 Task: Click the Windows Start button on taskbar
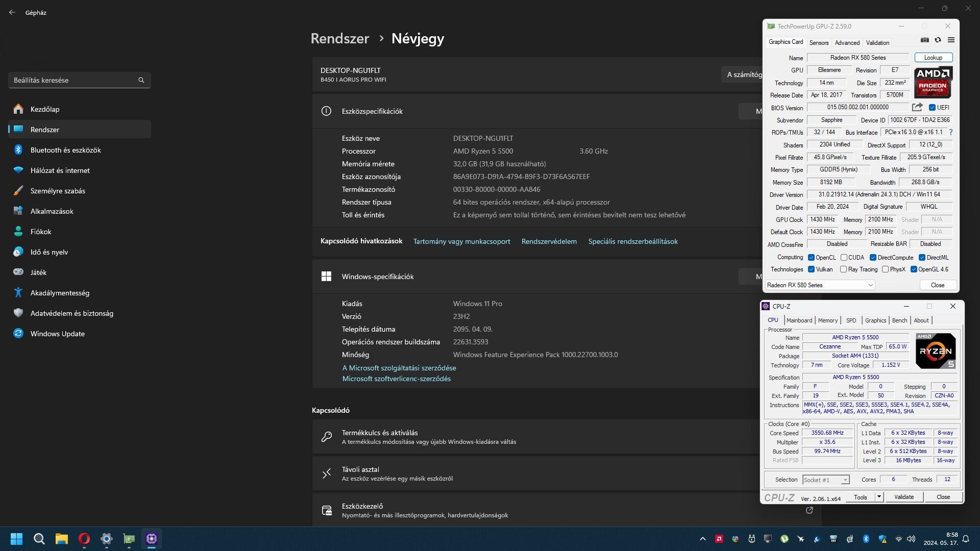(17, 539)
